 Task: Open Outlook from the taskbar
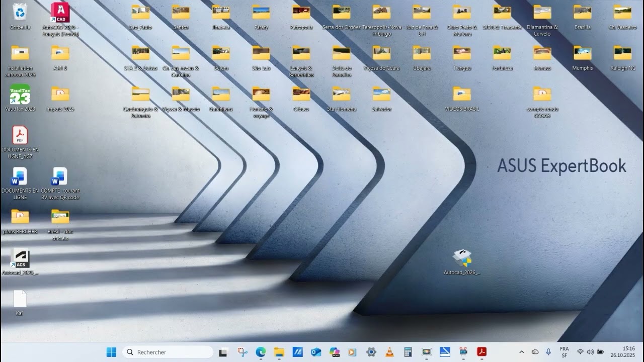point(316,352)
